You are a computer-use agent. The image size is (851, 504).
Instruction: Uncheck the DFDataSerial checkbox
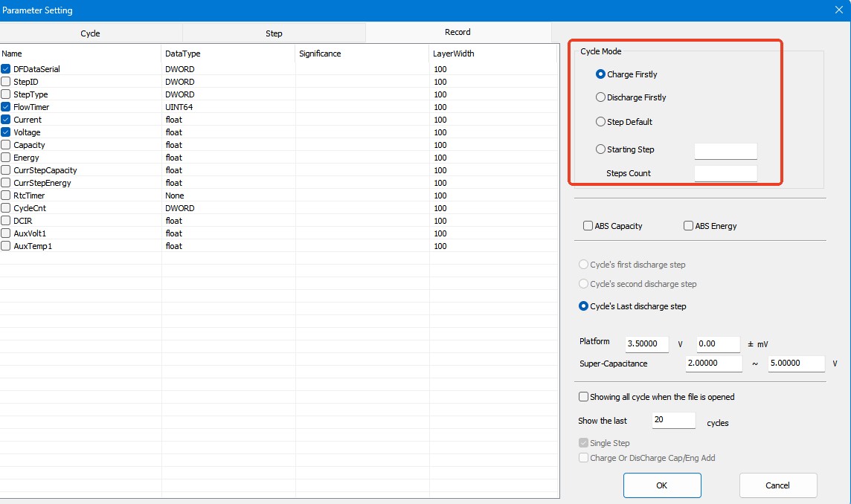(x=6, y=69)
